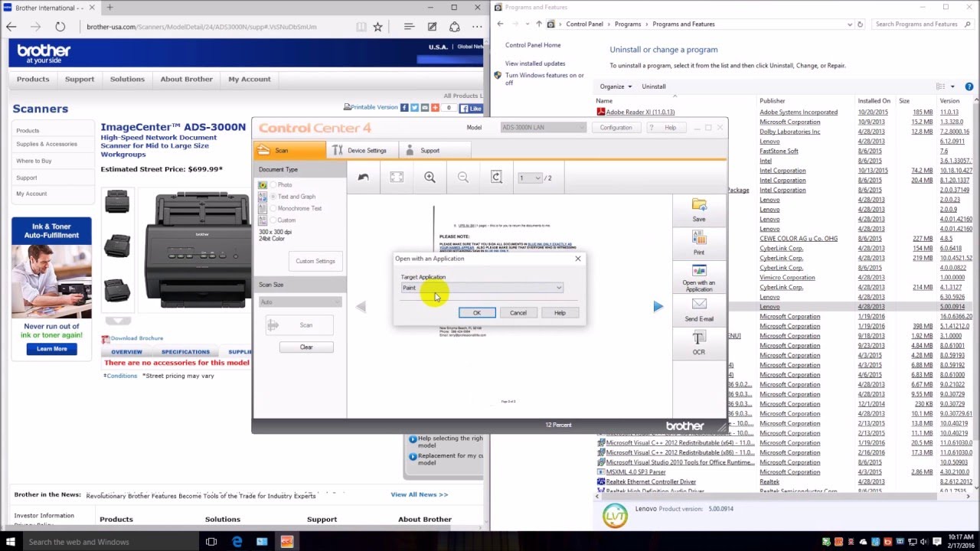Screen dimensions: 980x551
Task: Click Facebook share icon beside Printable Version
Action: (x=404, y=108)
